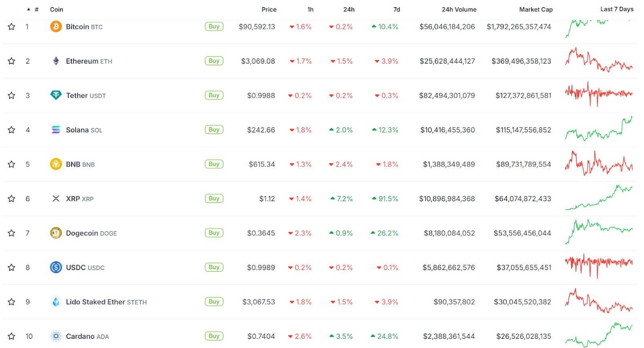Screen dimensions: 644x348
Task: Open the Solana SOL coin link
Action: [x=84, y=130]
